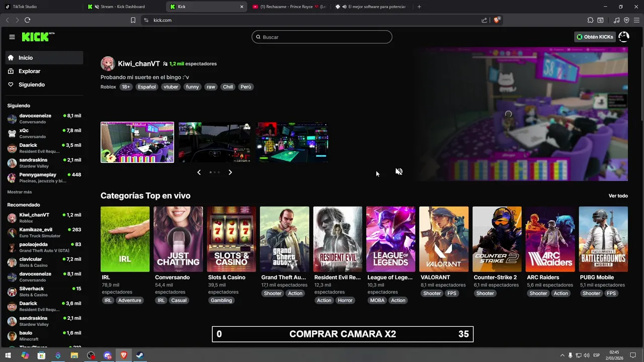Open baulo Minecraft channel in sidebar

point(44,336)
